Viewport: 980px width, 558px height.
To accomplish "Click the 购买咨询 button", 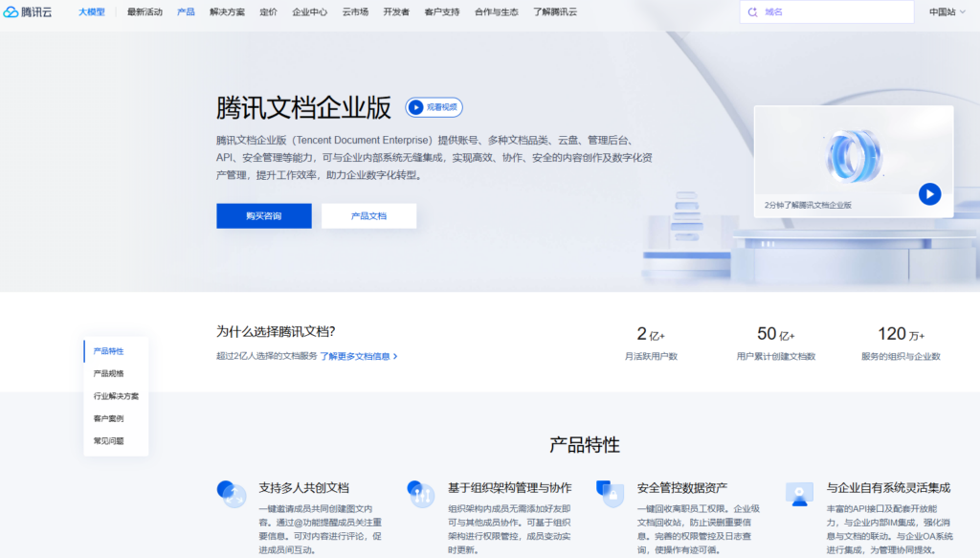I will point(264,215).
